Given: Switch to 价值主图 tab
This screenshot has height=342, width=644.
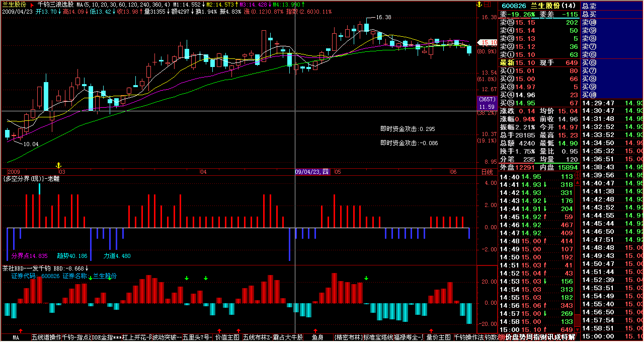Looking at the screenshot, I should point(227,337).
